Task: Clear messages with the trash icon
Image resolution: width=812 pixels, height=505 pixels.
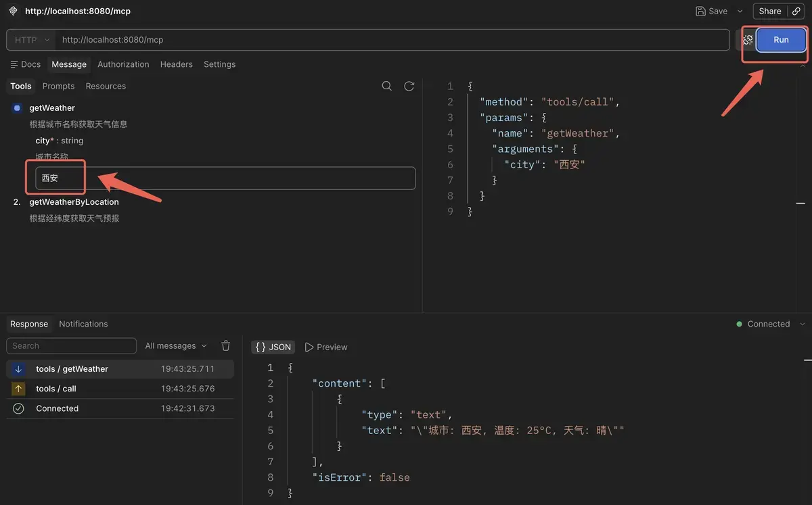Action: [226, 345]
